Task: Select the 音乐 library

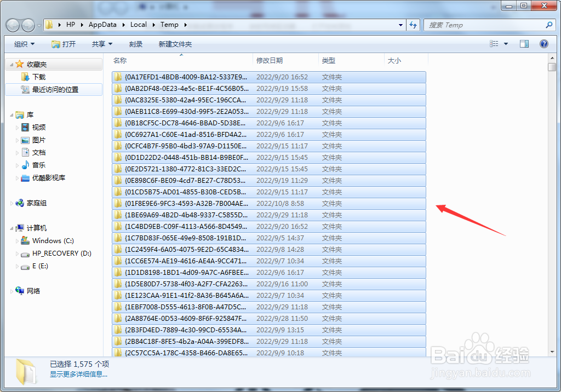Action: tap(39, 165)
